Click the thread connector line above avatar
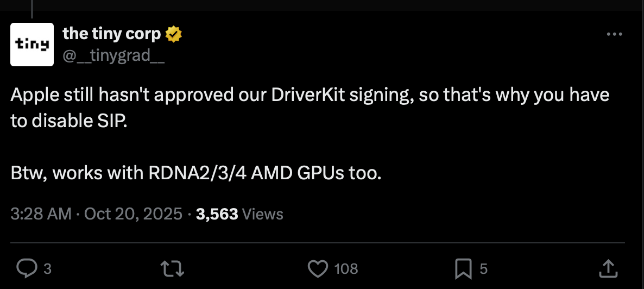Image resolution: width=644 pixels, height=289 pixels. click(32, 8)
